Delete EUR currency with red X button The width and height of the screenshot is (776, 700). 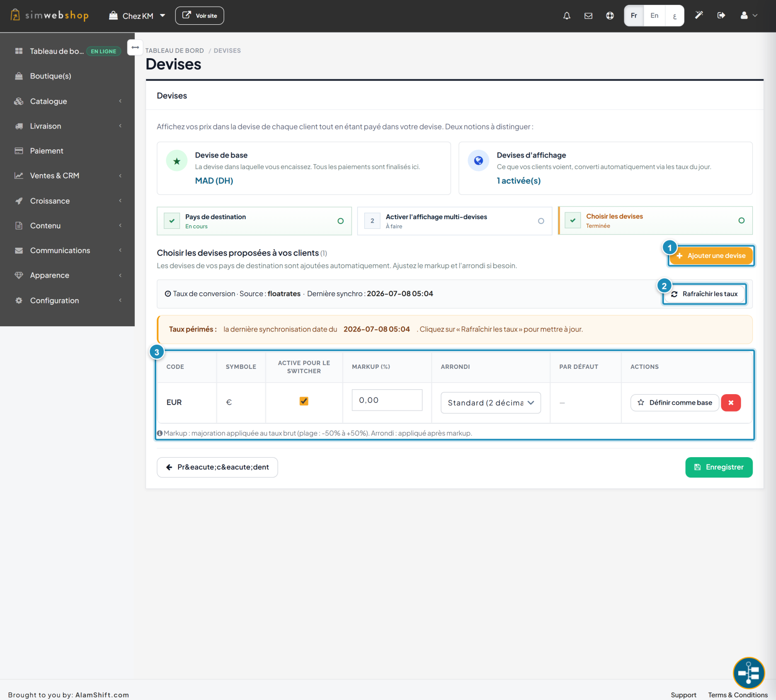(x=731, y=403)
